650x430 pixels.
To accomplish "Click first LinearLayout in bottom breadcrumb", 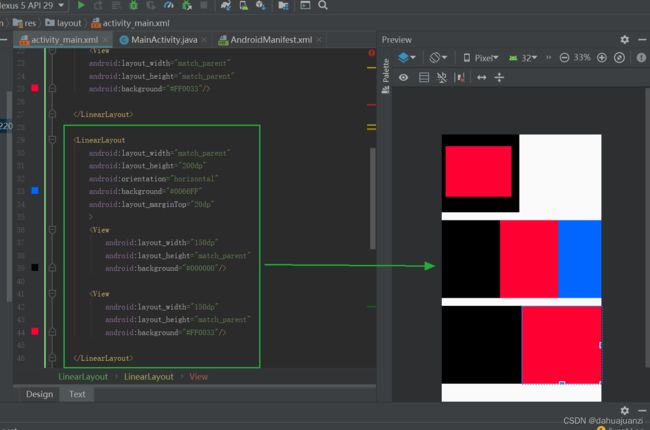I will click(x=83, y=377).
